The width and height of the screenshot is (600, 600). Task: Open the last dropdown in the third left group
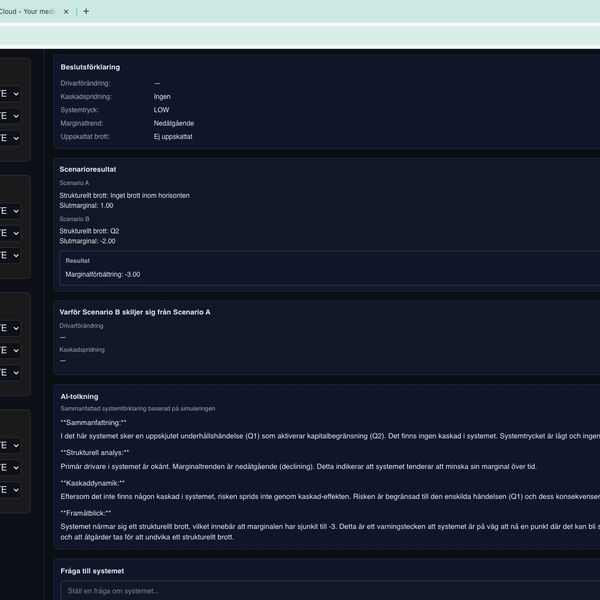pyautogui.click(x=9, y=372)
